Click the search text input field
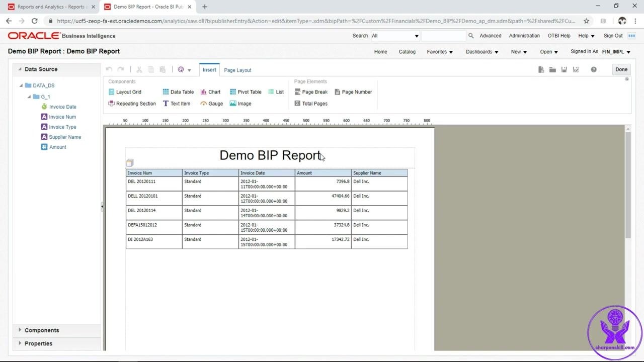 click(x=443, y=36)
